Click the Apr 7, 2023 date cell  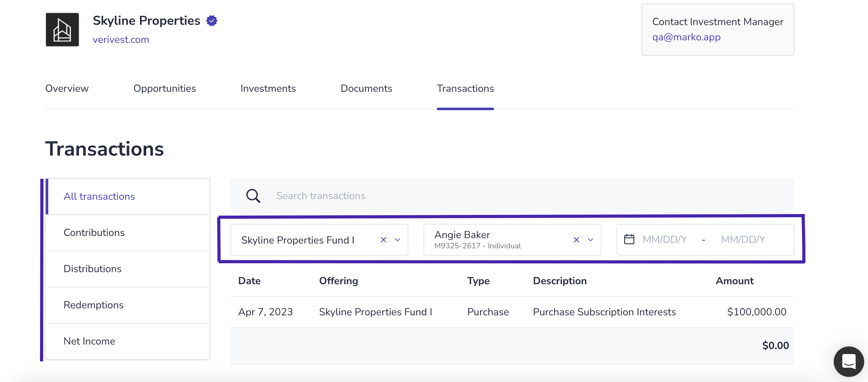point(265,312)
